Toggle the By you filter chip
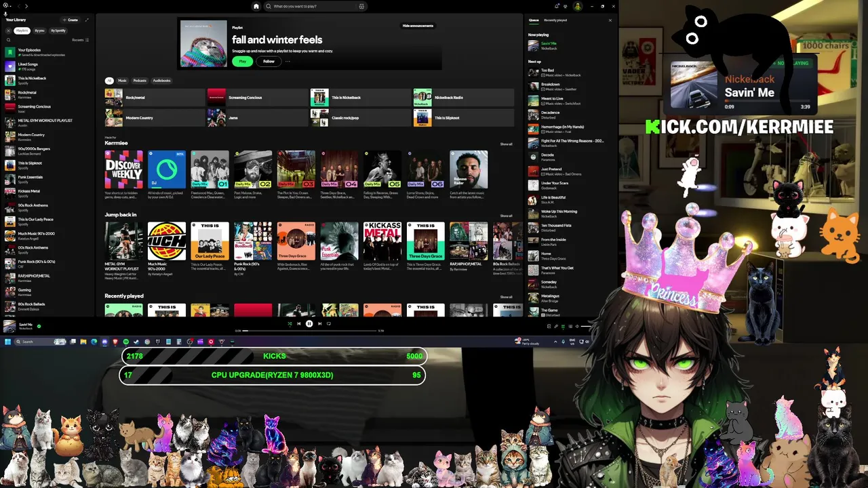 39,30
